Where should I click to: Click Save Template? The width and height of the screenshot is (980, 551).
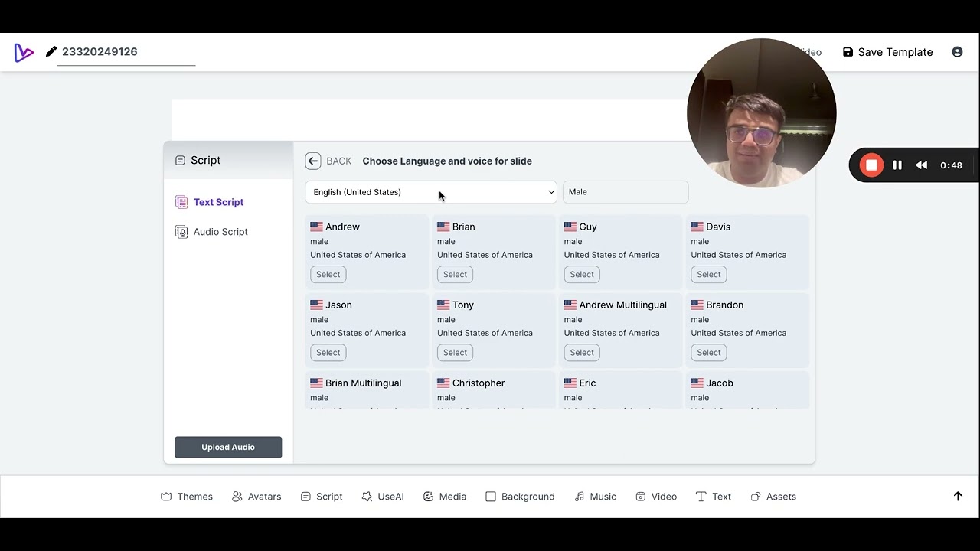point(887,52)
